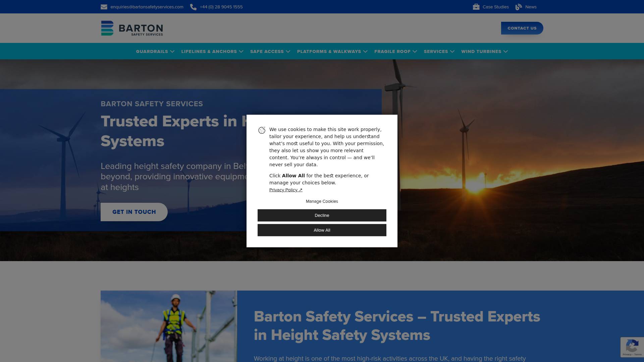Click the cookie icon in the consent dialog
This screenshot has width=644, height=362.
click(x=262, y=131)
